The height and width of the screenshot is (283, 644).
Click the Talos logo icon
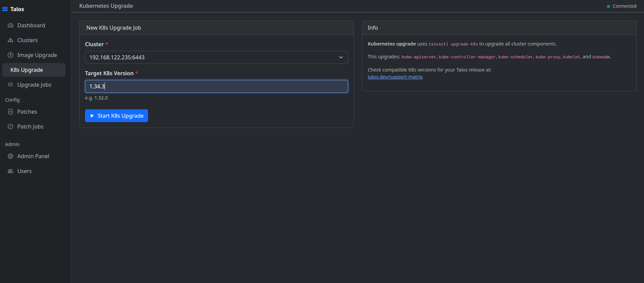click(5, 9)
